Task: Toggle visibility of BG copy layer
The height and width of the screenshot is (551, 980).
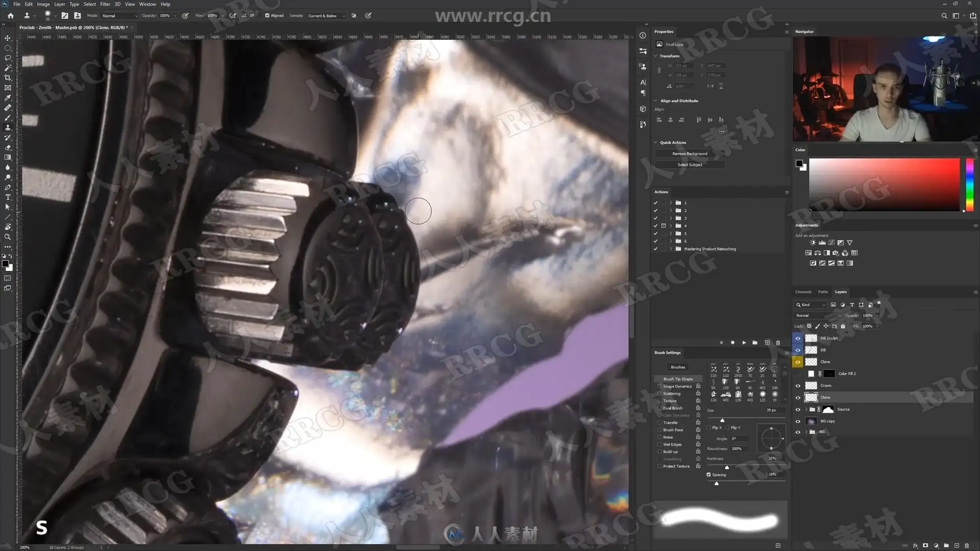Action: pos(798,421)
